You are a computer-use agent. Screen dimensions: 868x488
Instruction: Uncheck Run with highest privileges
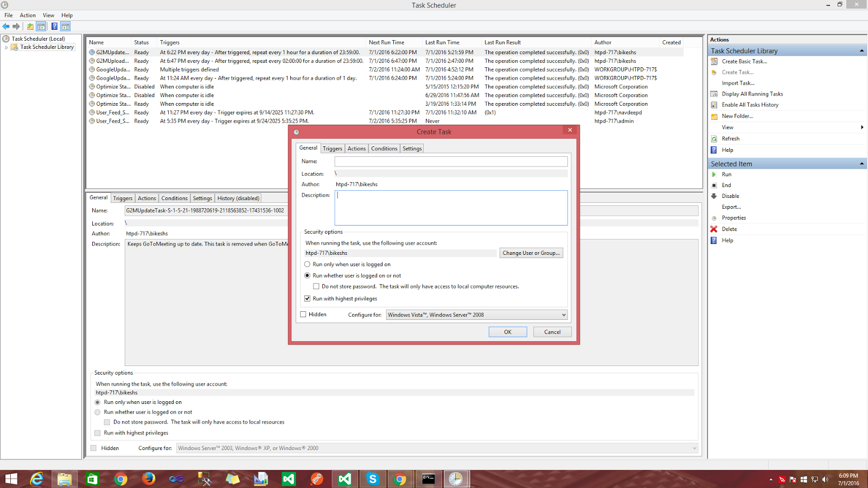coord(308,298)
